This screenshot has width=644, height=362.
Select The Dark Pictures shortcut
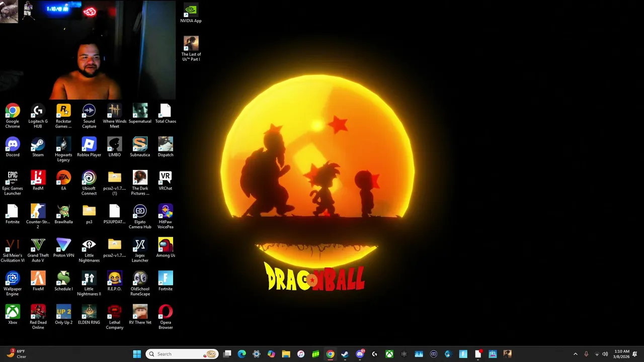(x=140, y=184)
